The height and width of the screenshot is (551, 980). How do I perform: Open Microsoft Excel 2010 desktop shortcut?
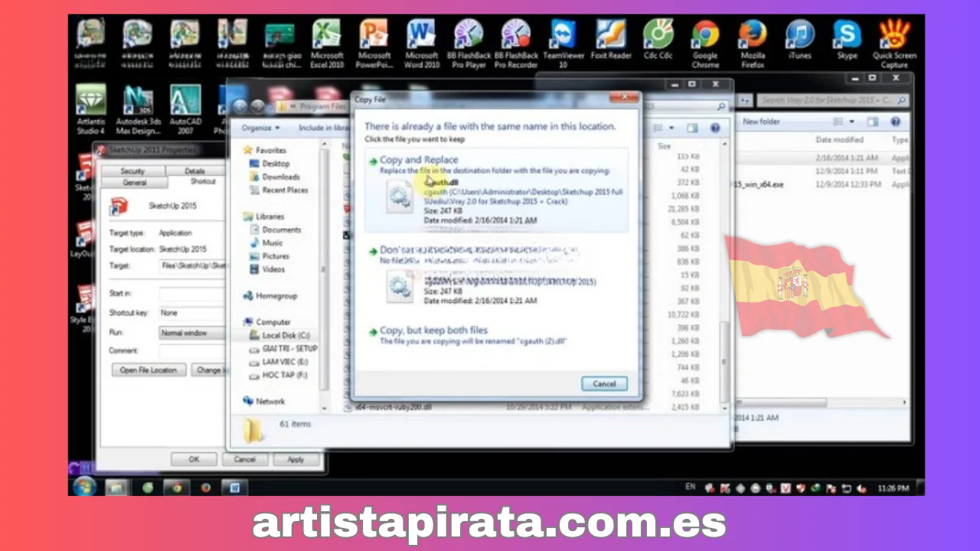point(327,44)
